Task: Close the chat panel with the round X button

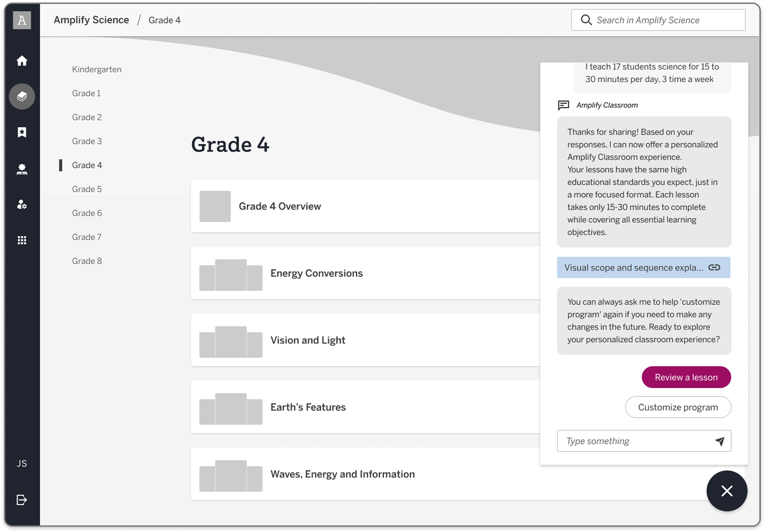Action: coord(727,491)
